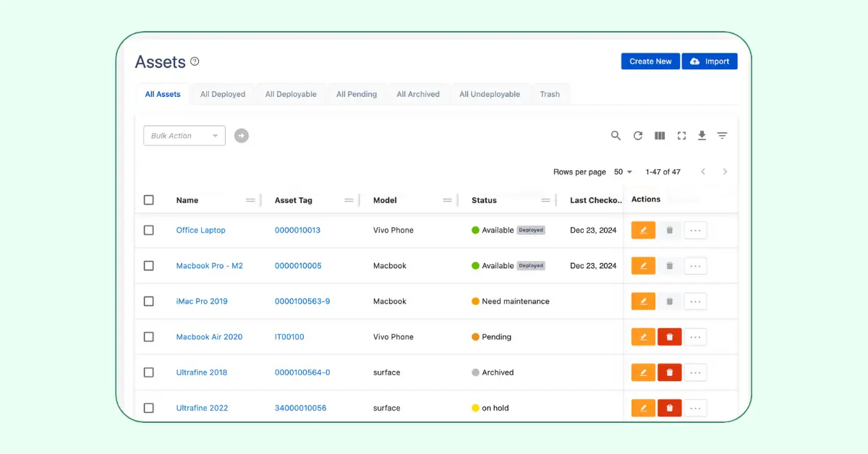868x454 pixels.
Task: Open more actions for Macbook Air 2020
Action: click(695, 337)
